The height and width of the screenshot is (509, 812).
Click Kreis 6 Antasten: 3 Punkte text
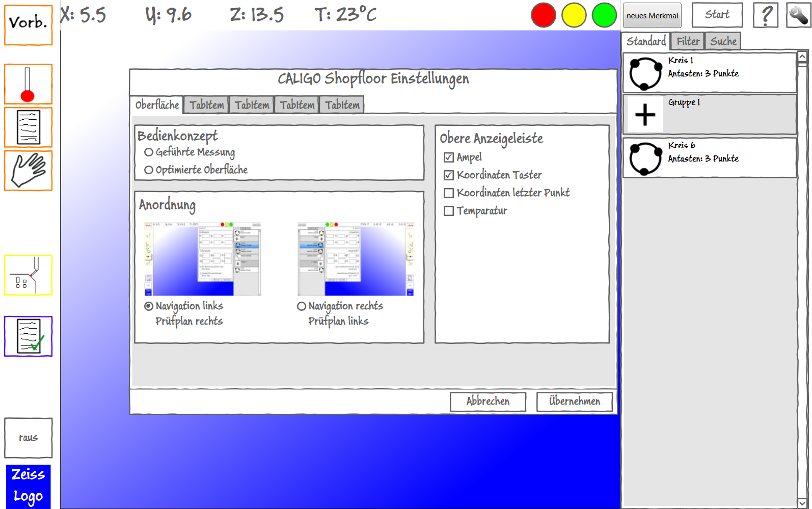(703, 159)
